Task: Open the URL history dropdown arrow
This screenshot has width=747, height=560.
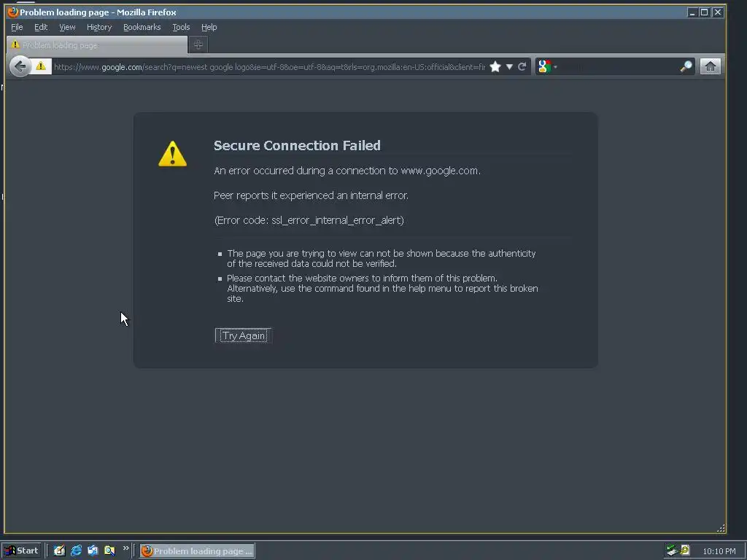Action: point(509,66)
